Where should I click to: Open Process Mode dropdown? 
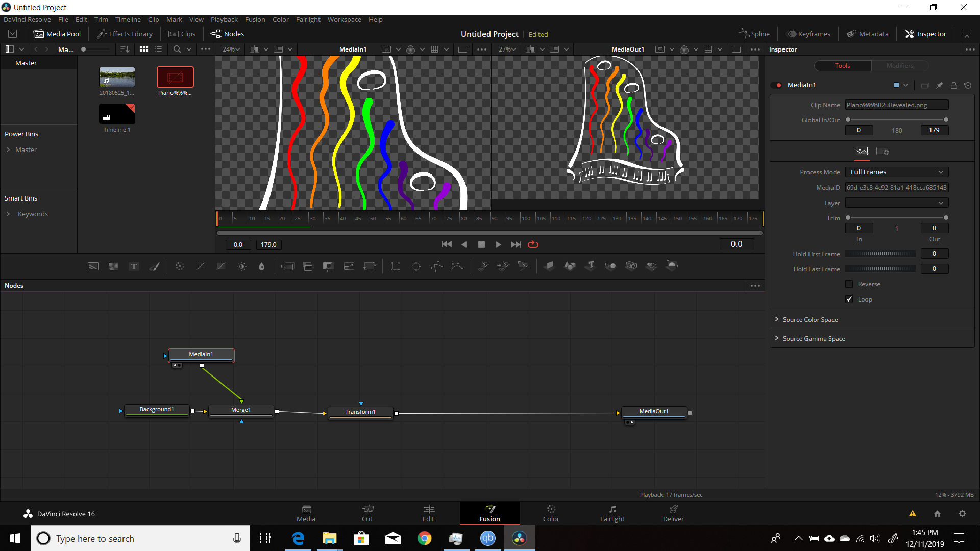coord(897,172)
